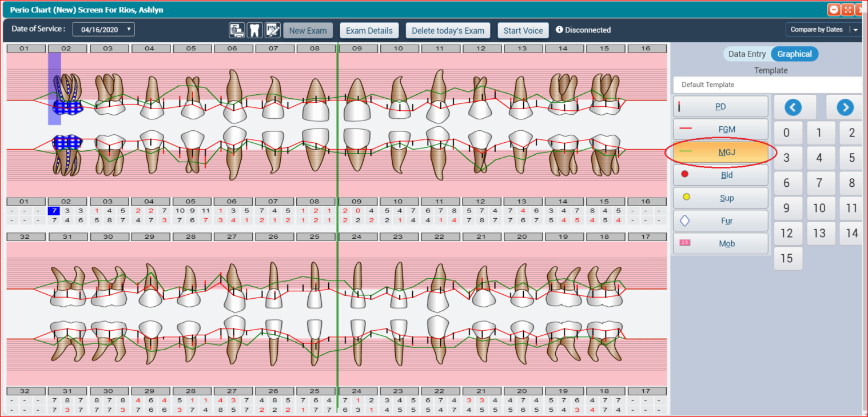Select the Bld red dot marker
Image resolution: width=868 pixels, height=417 pixels.
tap(720, 175)
